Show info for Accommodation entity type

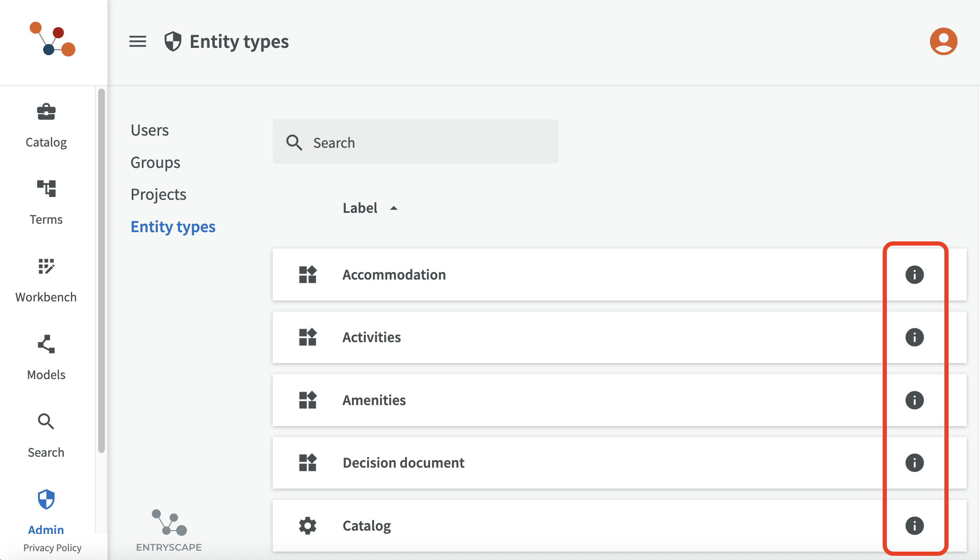[914, 275]
